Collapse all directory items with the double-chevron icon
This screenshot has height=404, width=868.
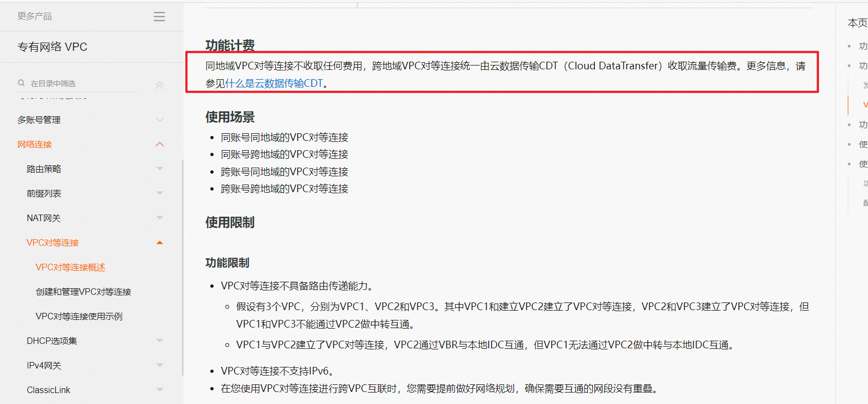click(x=160, y=85)
